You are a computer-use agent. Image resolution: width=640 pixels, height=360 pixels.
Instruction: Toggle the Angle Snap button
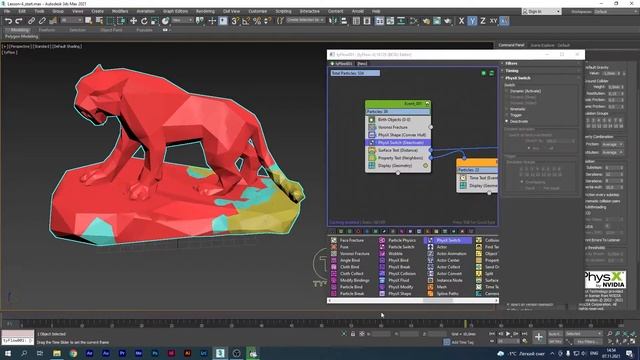(246, 20)
